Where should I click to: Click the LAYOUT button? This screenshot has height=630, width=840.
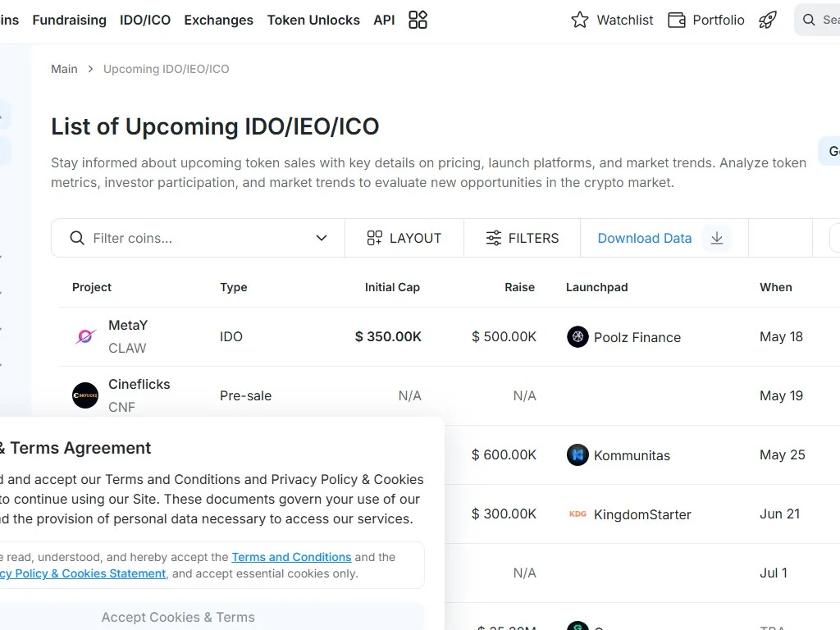coord(404,238)
